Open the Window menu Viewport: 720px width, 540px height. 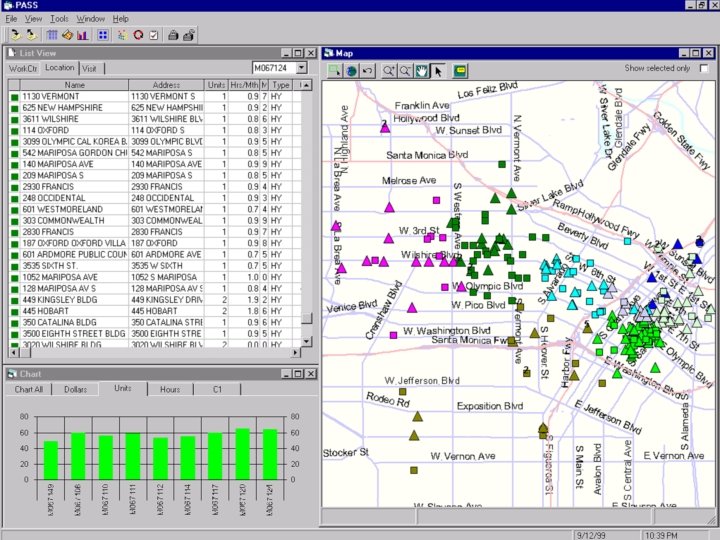[x=90, y=19]
